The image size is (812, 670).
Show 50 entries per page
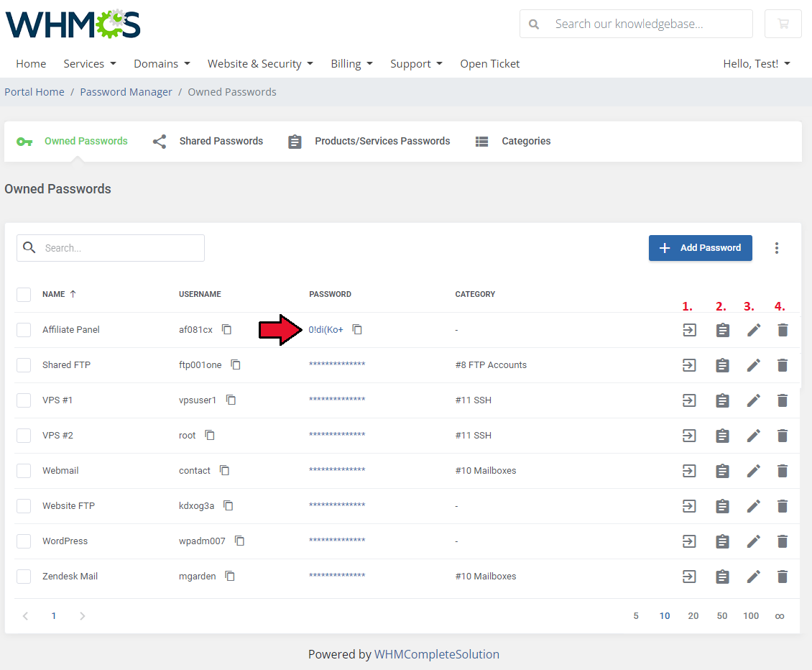[722, 615]
